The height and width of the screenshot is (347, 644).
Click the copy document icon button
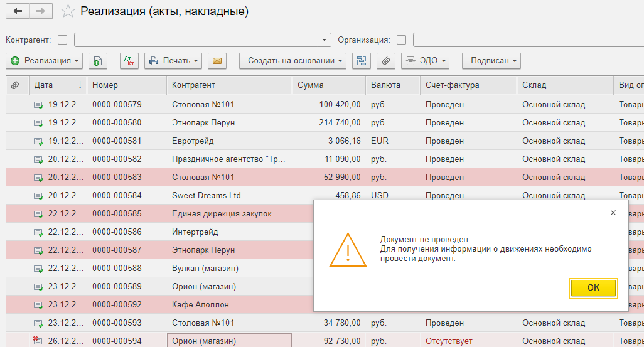pos(97,61)
